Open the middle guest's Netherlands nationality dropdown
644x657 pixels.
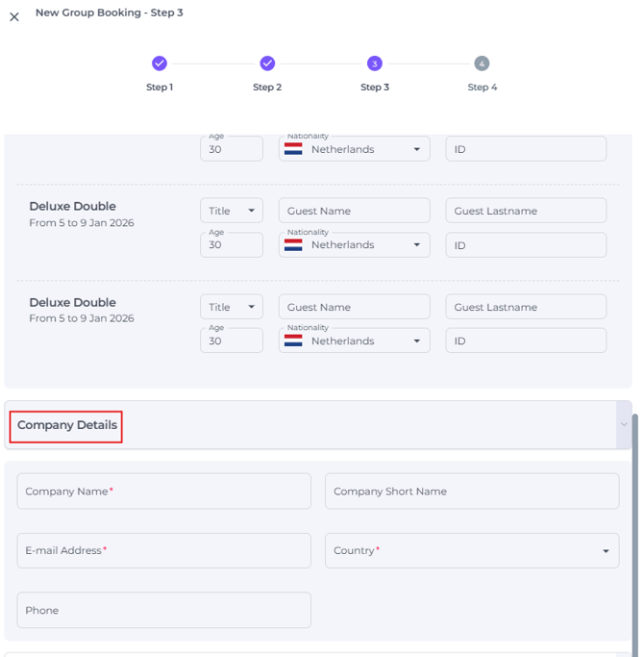[x=355, y=245]
